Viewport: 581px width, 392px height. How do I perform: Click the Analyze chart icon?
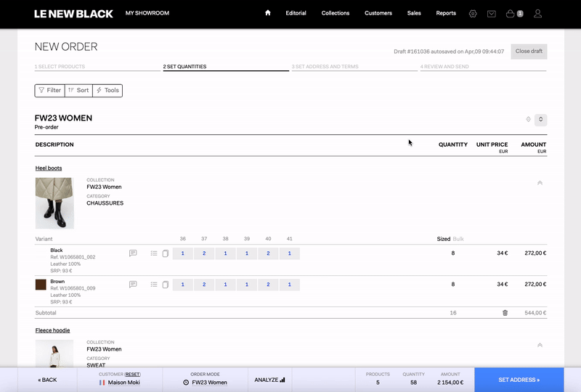pos(283,380)
